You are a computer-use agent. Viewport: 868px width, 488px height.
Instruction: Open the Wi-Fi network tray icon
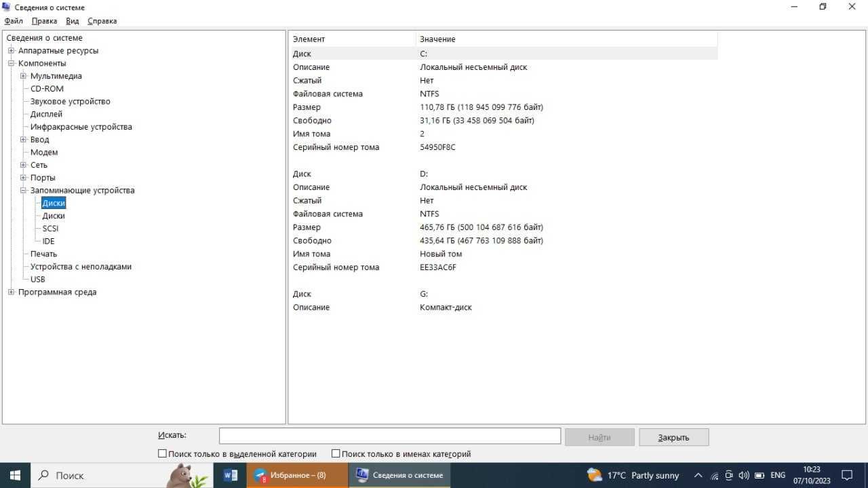pos(714,475)
